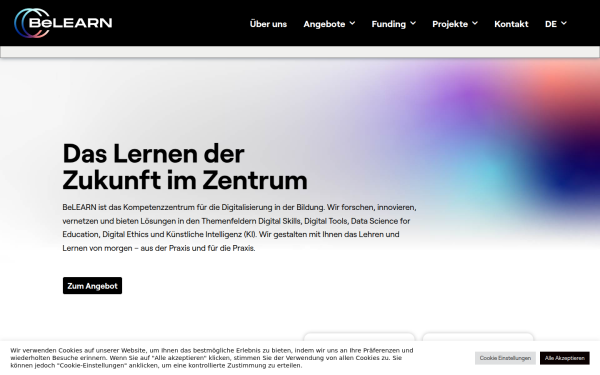Open the DE language selector
This screenshot has height=375, width=600.
point(551,24)
